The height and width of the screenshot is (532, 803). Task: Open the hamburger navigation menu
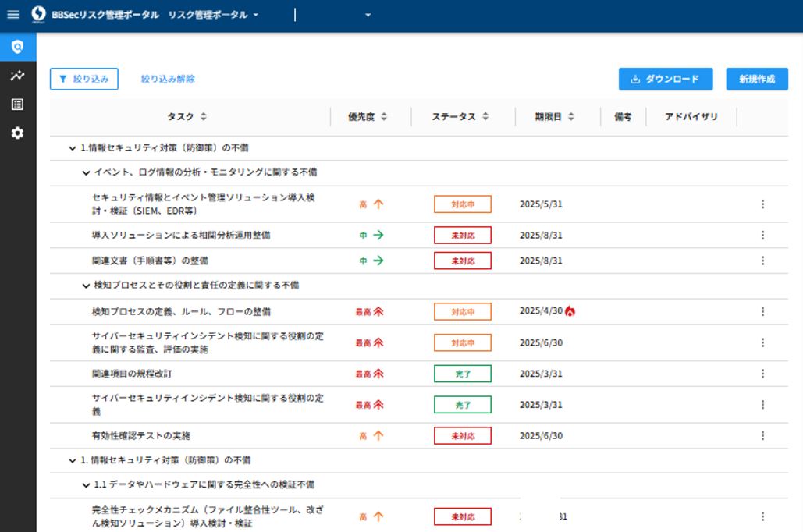[x=12, y=15]
